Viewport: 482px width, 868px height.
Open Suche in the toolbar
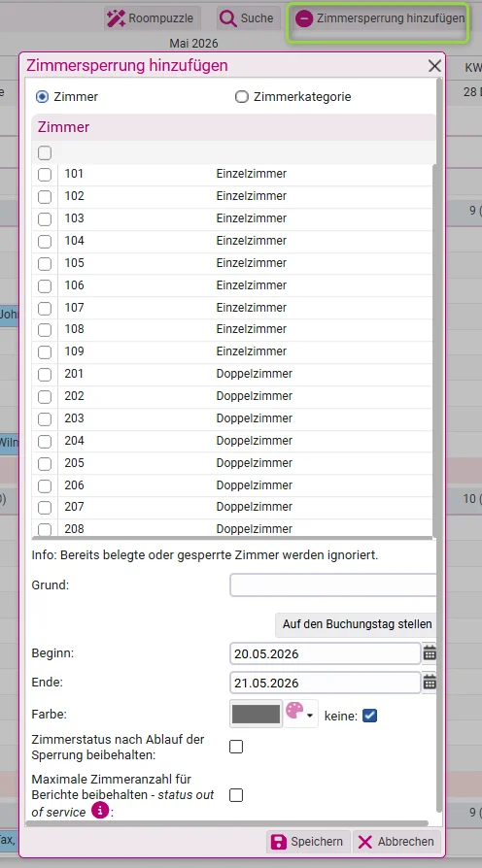(x=247, y=18)
